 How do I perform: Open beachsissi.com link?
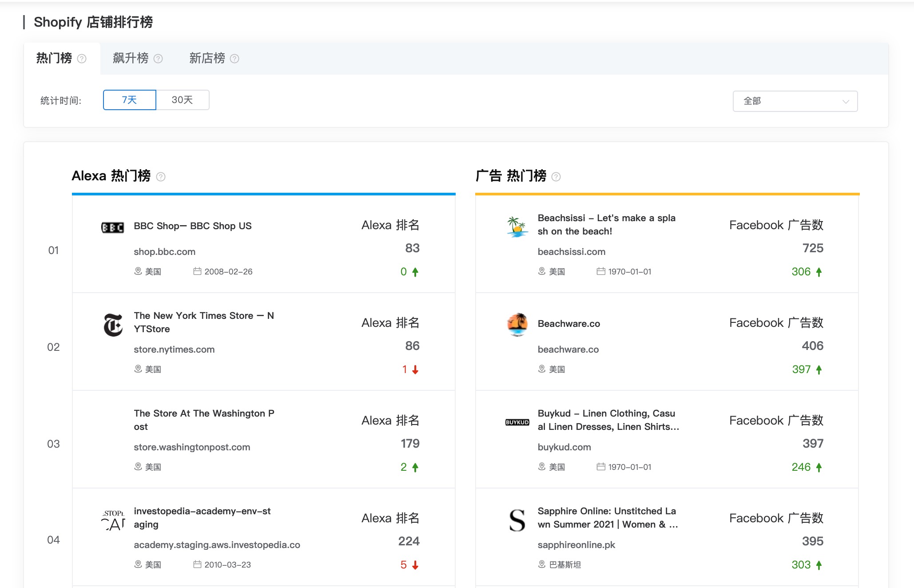pyautogui.click(x=572, y=252)
